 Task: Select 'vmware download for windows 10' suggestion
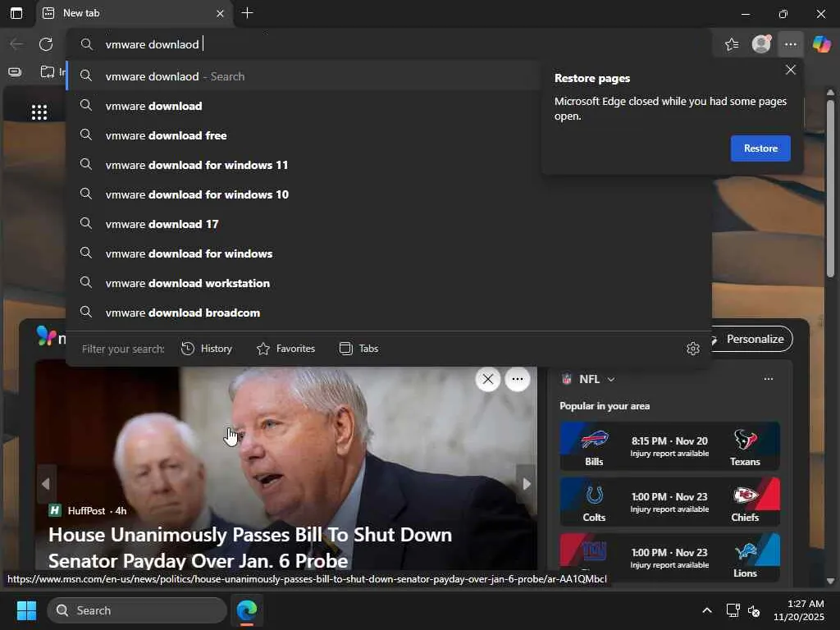[389, 194]
